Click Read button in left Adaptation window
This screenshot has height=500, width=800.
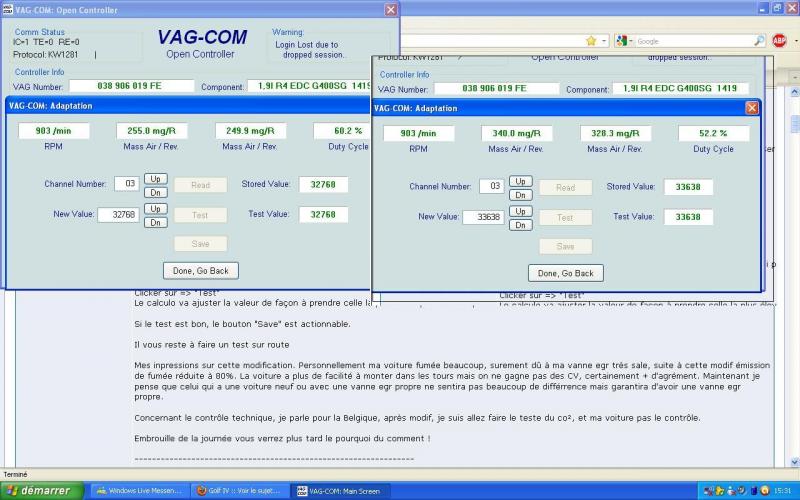click(201, 185)
